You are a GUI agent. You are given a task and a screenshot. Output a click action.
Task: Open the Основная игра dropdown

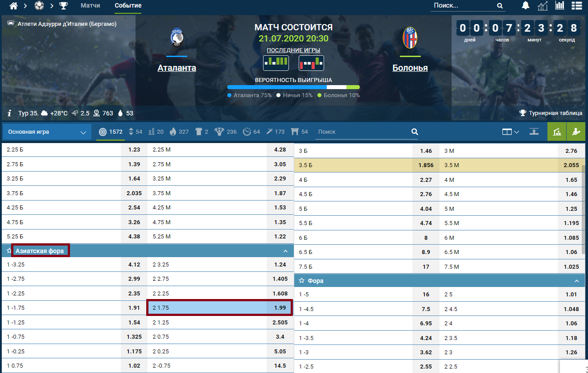coord(46,132)
